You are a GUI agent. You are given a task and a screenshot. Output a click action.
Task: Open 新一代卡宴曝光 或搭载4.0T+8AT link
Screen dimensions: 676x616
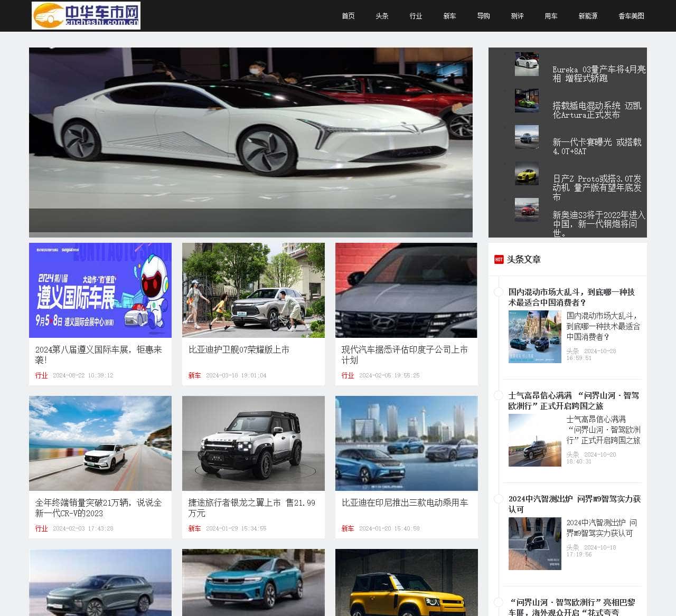click(597, 147)
